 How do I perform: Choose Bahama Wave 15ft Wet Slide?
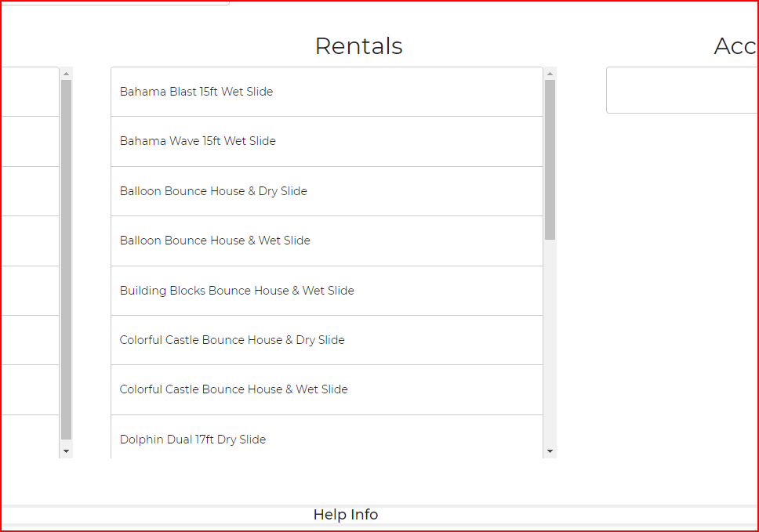point(198,141)
